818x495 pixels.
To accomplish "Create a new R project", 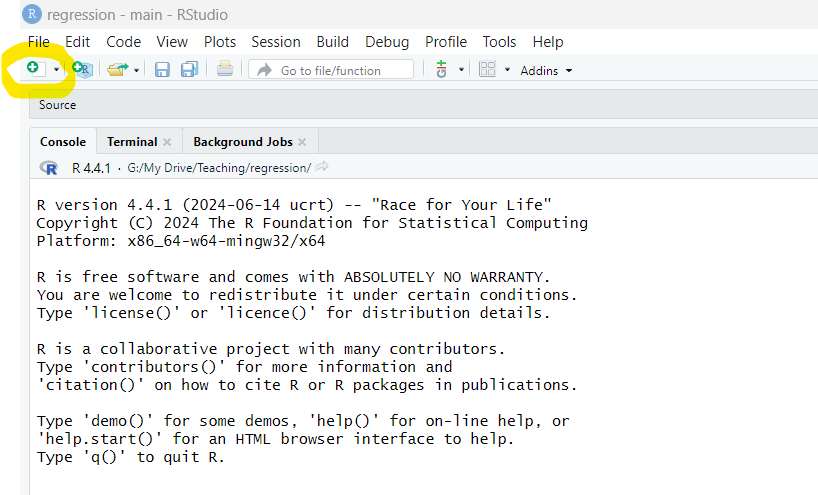I will (82, 69).
